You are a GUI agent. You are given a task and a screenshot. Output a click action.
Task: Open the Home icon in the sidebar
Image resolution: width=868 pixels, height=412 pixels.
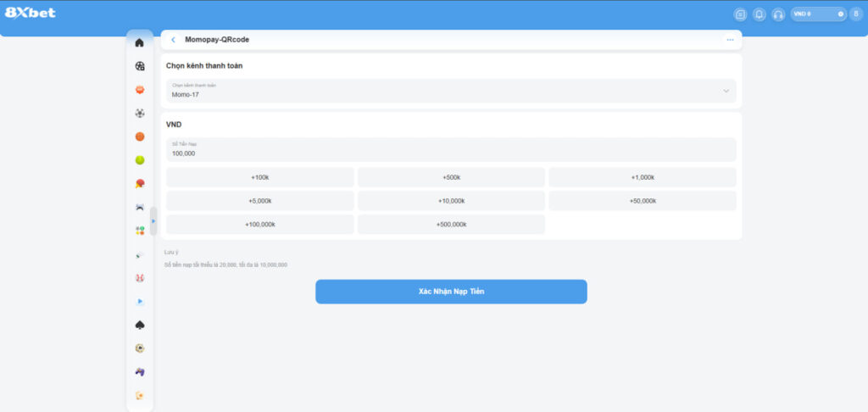pos(140,42)
